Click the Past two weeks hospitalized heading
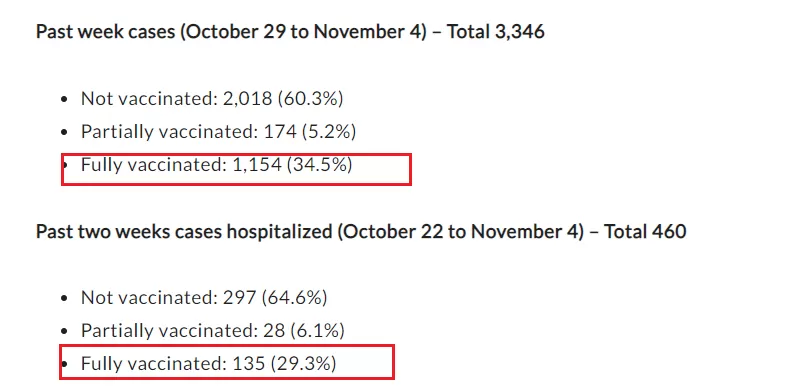Viewport: 789px width, 391px height. (x=361, y=231)
